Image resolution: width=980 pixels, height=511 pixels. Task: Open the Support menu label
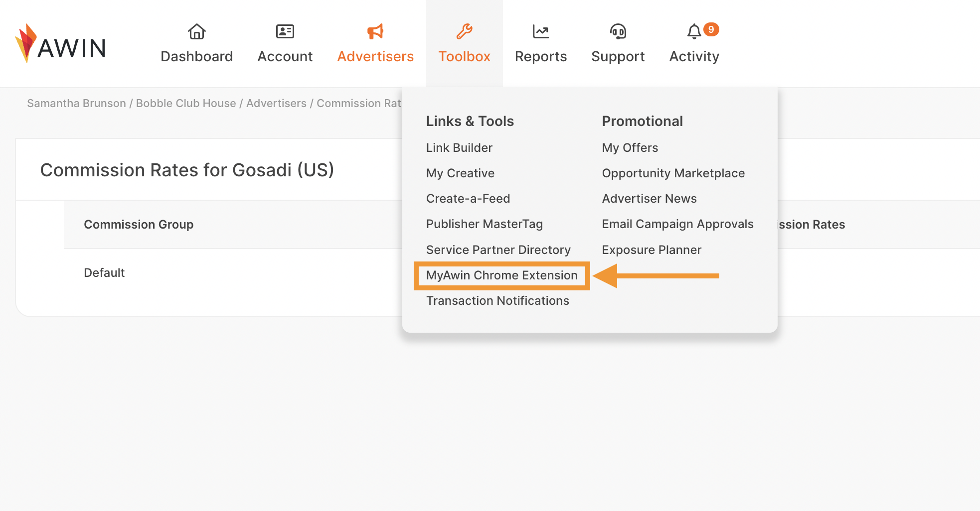click(x=618, y=57)
